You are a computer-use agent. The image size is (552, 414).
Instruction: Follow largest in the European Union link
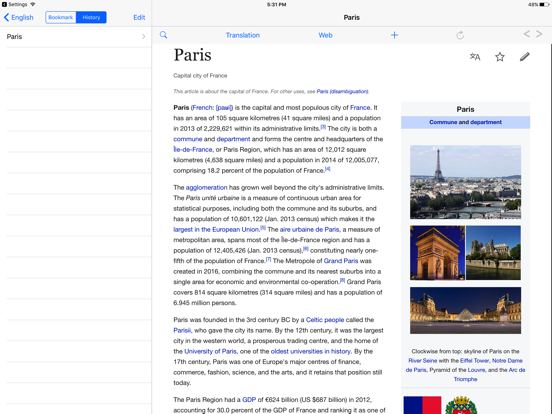pos(216,230)
